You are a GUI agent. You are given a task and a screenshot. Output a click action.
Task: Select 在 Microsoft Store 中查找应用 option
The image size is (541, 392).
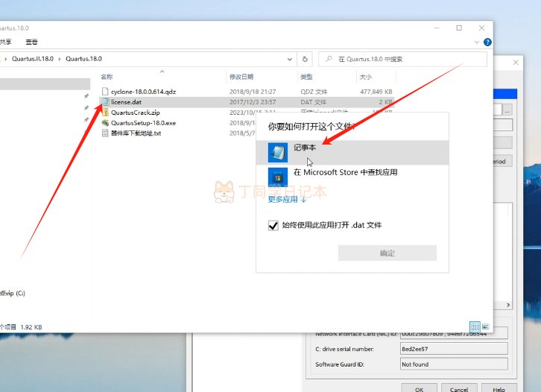345,172
